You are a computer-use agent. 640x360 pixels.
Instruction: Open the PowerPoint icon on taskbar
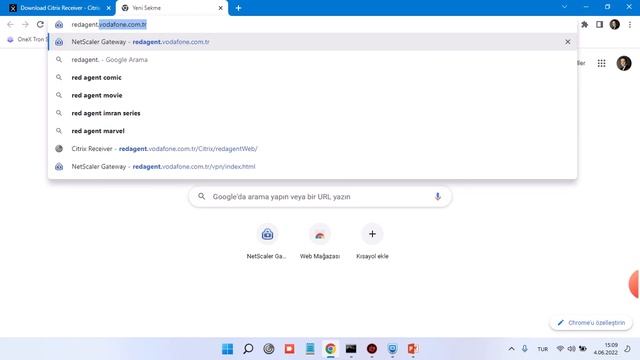tap(413, 349)
